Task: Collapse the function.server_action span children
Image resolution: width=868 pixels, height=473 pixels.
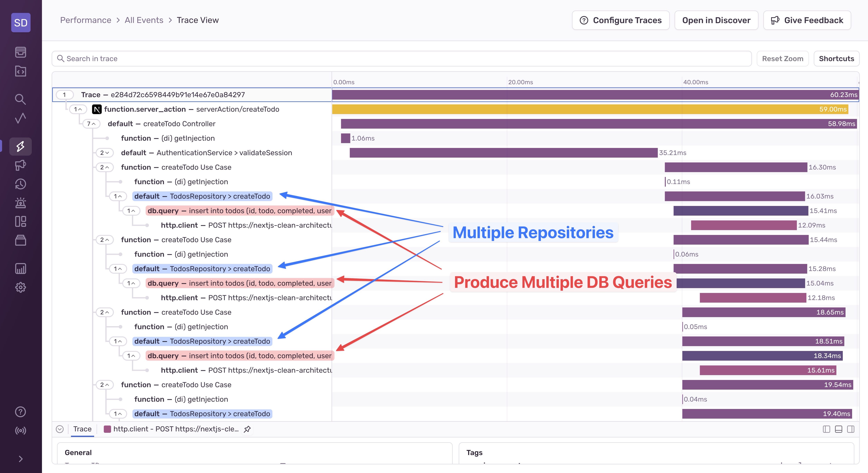Action: click(78, 109)
